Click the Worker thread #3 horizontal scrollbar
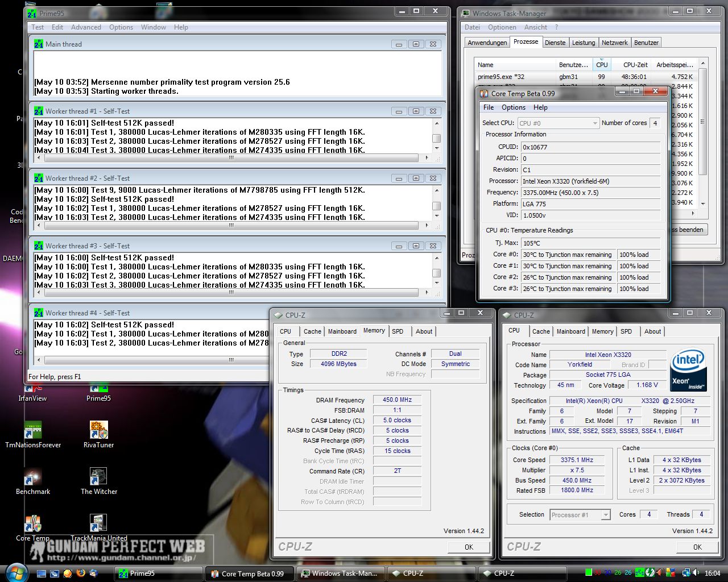The image size is (728, 582). click(x=231, y=293)
